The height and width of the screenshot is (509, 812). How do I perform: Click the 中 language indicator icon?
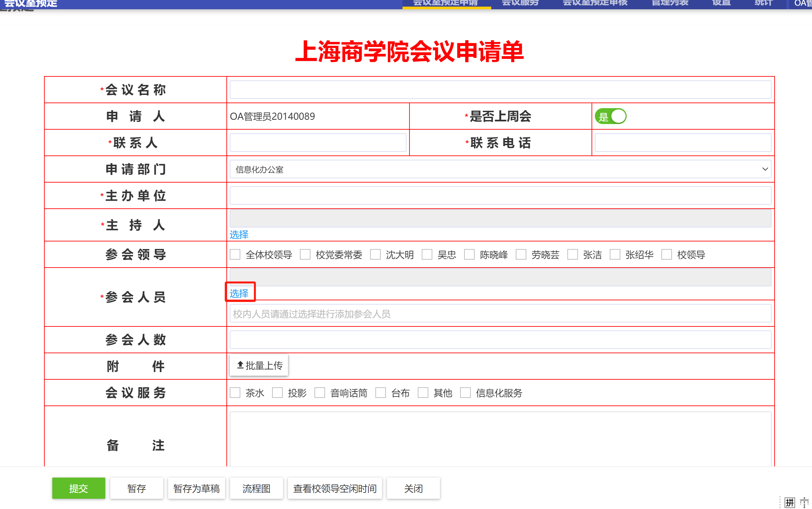pyautogui.click(x=804, y=502)
